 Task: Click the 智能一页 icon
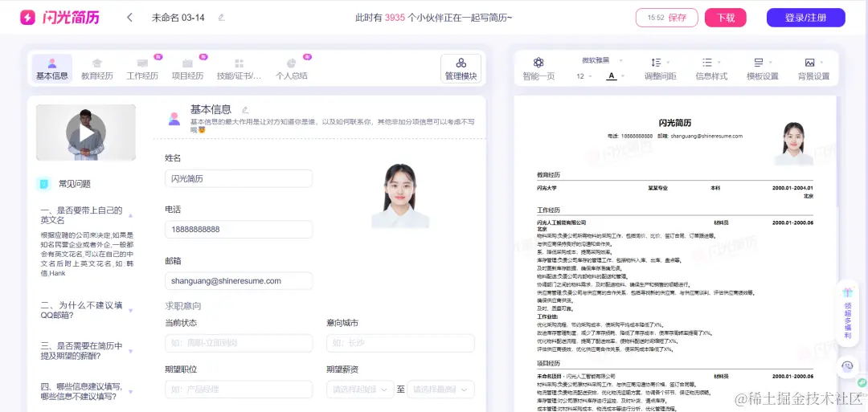click(x=538, y=63)
